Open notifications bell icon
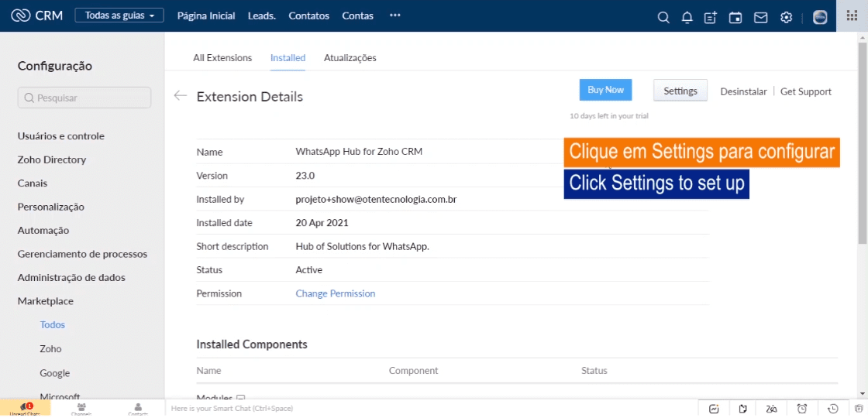868x418 pixels. point(687,17)
